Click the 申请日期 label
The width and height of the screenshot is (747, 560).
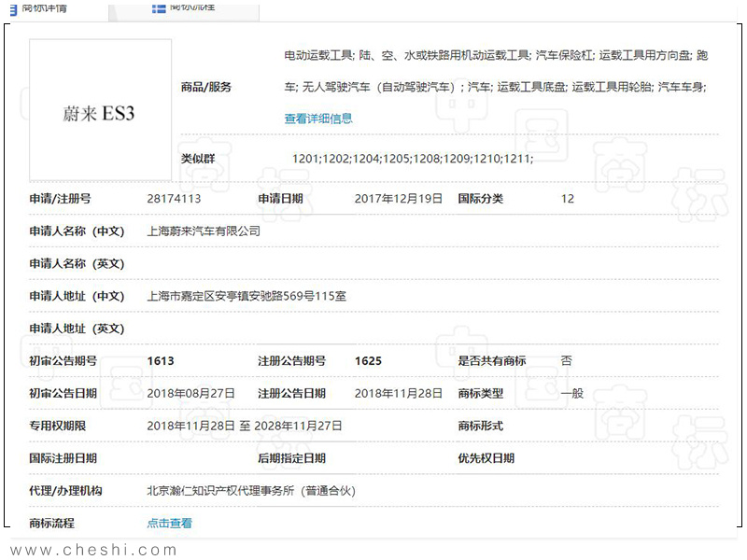click(x=281, y=199)
